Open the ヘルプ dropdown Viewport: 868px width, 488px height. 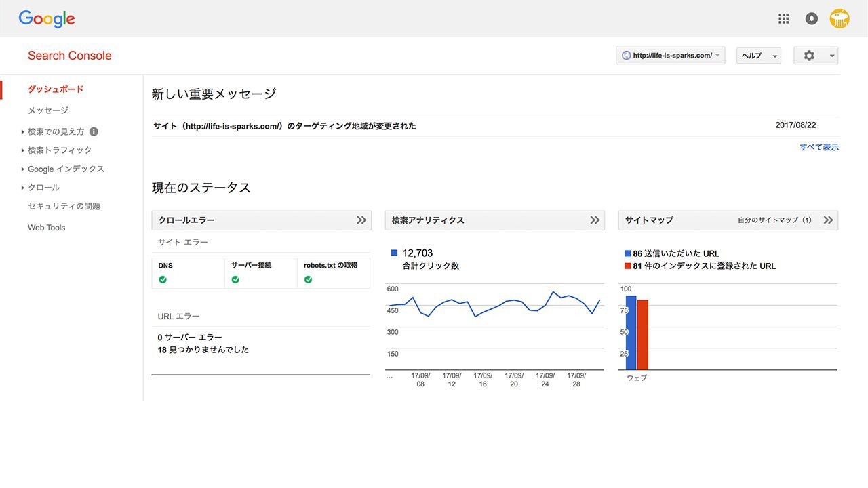[x=759, y=56]
